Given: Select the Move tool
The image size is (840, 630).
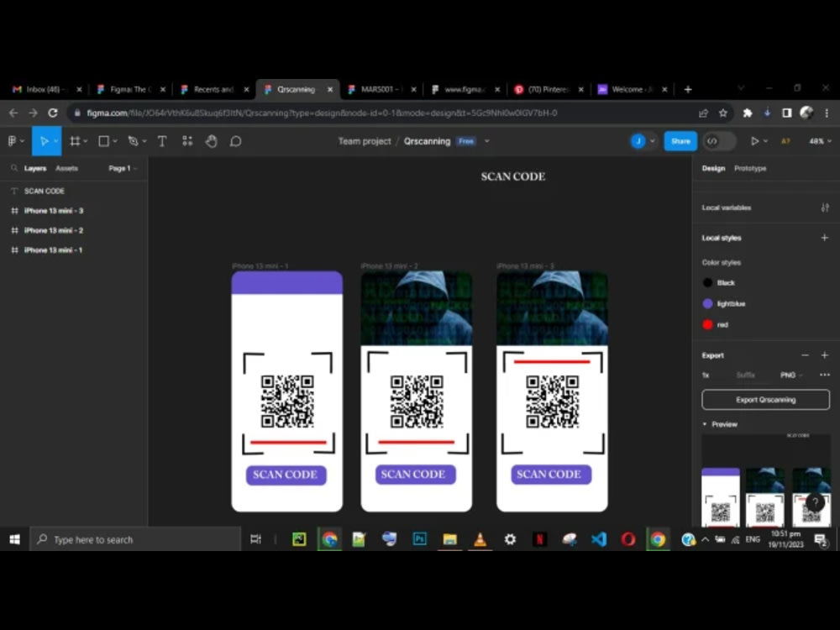Looking at the screenshot, I should pos(44,141).
